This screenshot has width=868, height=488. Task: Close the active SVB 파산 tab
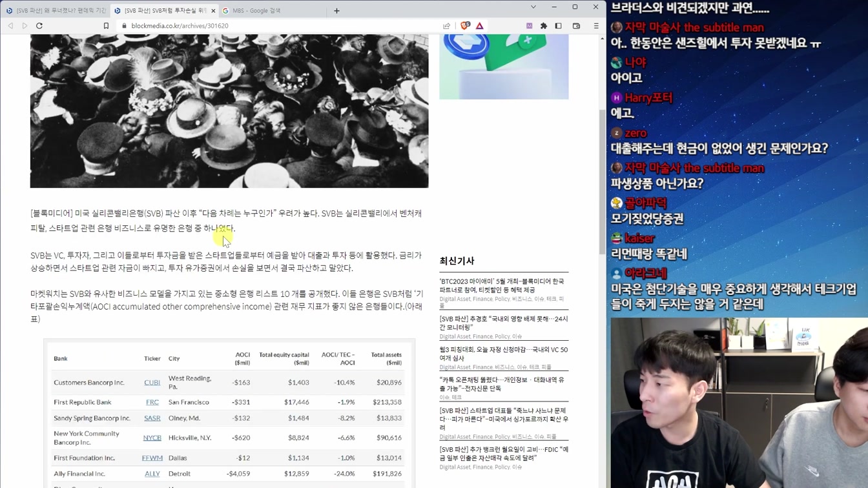pyautogui.click(x=213, y=10)
